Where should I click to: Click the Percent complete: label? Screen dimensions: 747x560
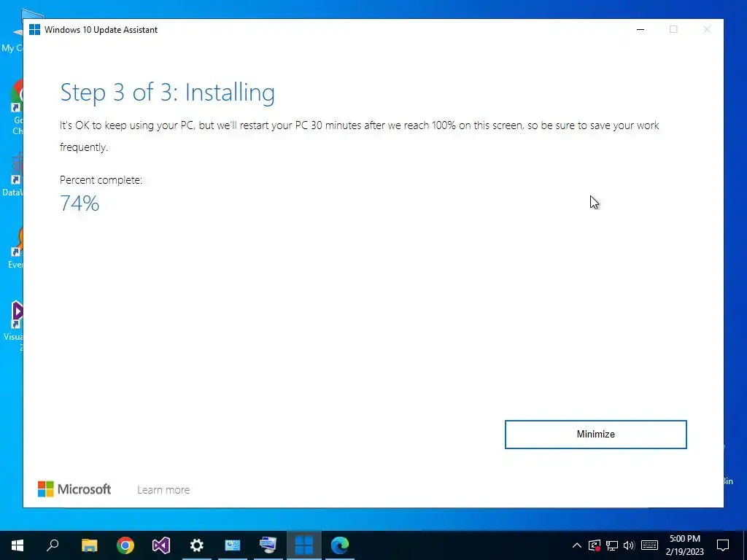[x=101, y=180]
